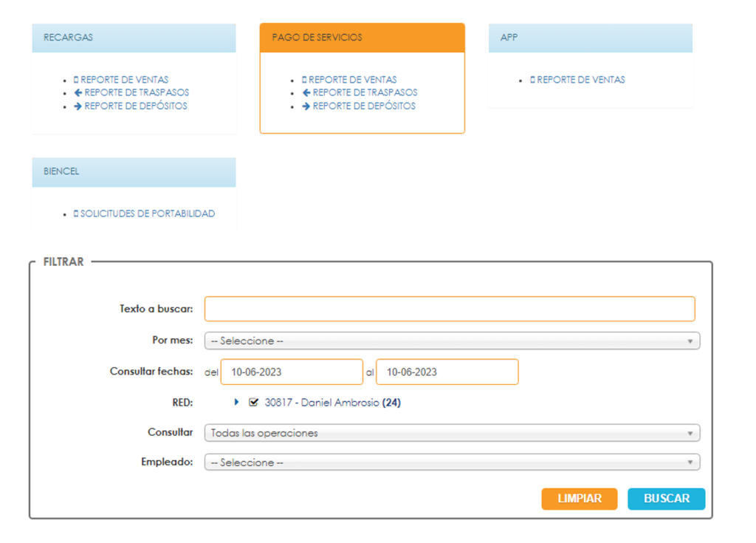Click phone icon beside Recargas Reporte de Ventas
The height and width of the screenshot is (543, 756).
[x=76, y=80]
